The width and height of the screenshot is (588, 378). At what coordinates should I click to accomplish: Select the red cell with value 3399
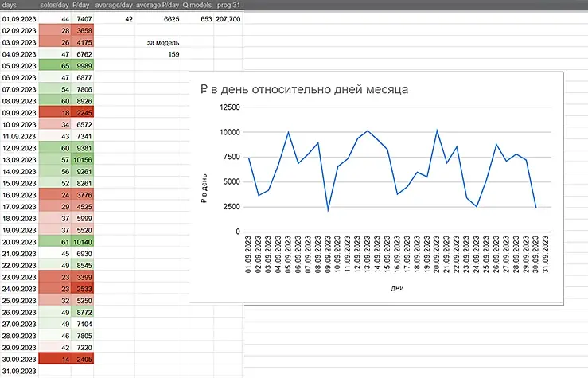click(83, 277)
